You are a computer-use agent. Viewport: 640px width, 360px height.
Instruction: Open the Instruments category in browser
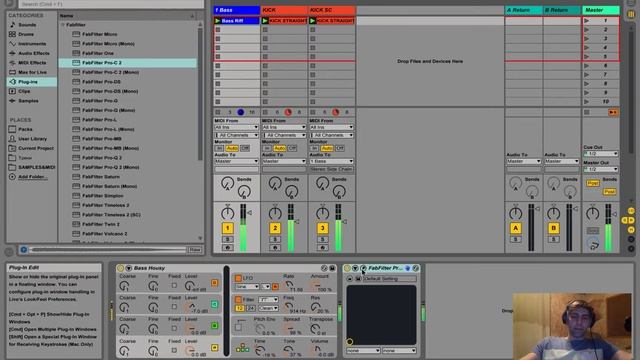tap(32, 44)
